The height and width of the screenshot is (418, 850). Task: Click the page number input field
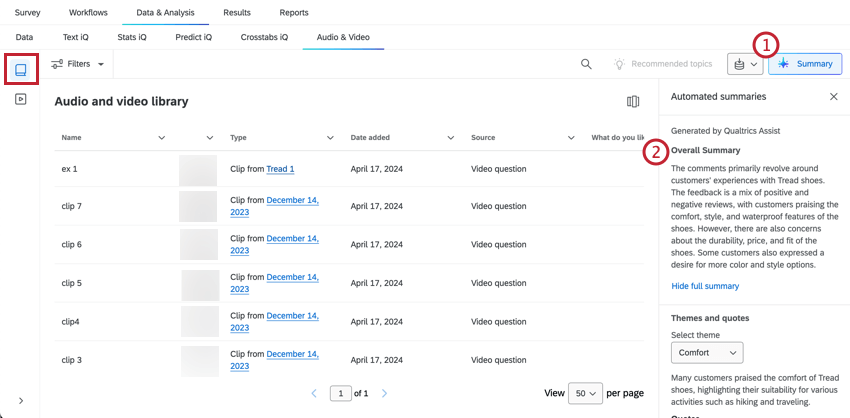click(340, 394)
